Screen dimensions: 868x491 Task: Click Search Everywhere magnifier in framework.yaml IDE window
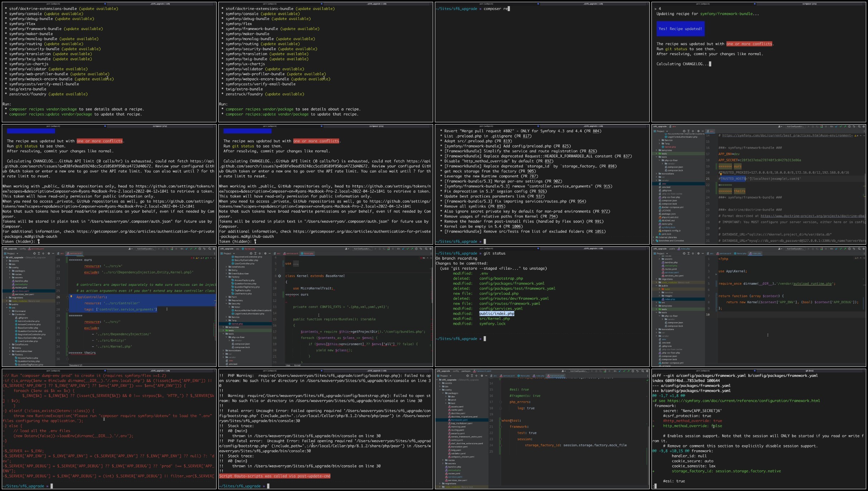(643, 371)
